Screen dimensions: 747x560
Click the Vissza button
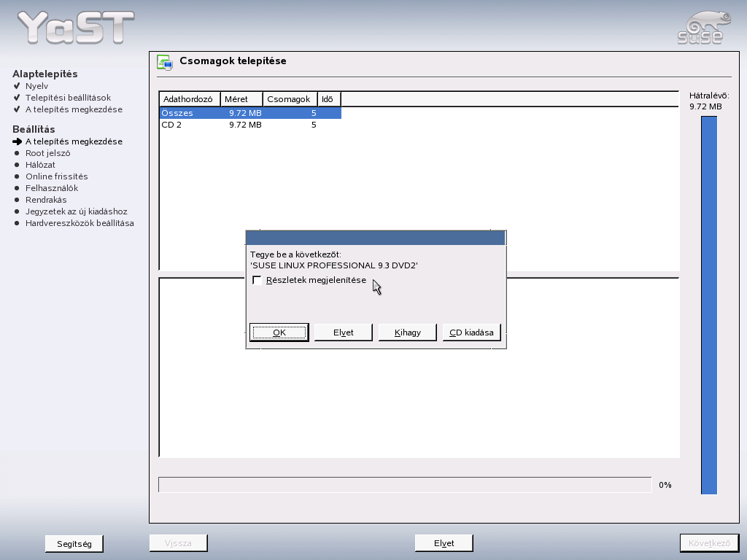tap(178, 542)
